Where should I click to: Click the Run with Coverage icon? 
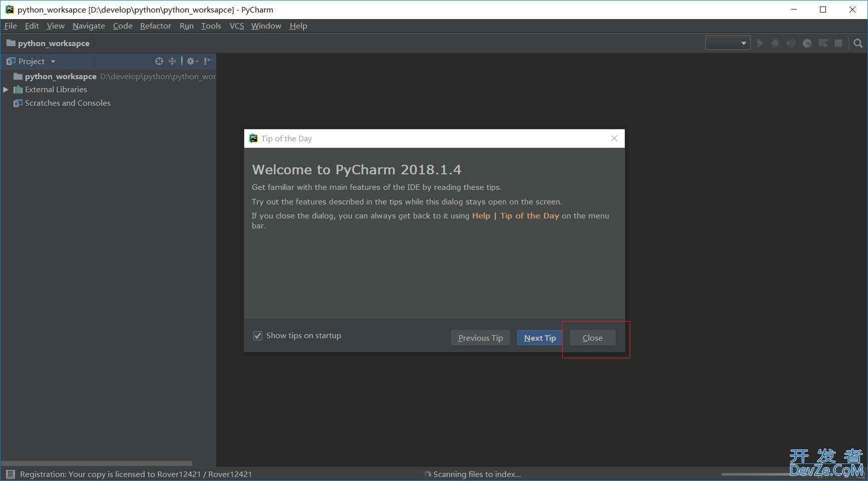(x=791, y=44)
